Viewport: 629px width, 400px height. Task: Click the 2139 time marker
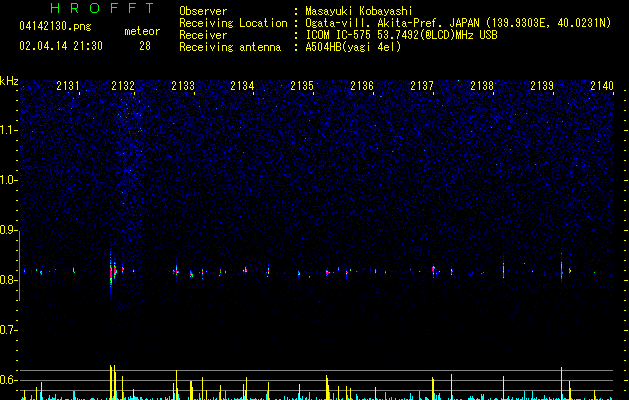542,86
